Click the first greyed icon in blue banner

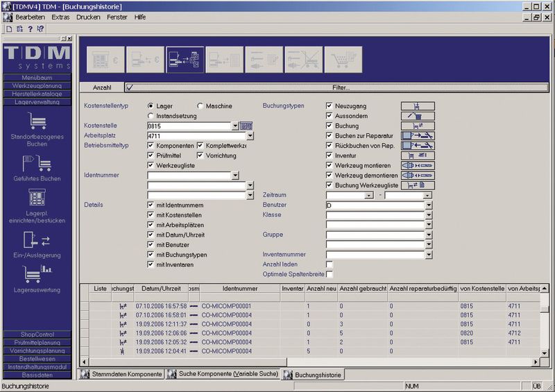point(105,60)
